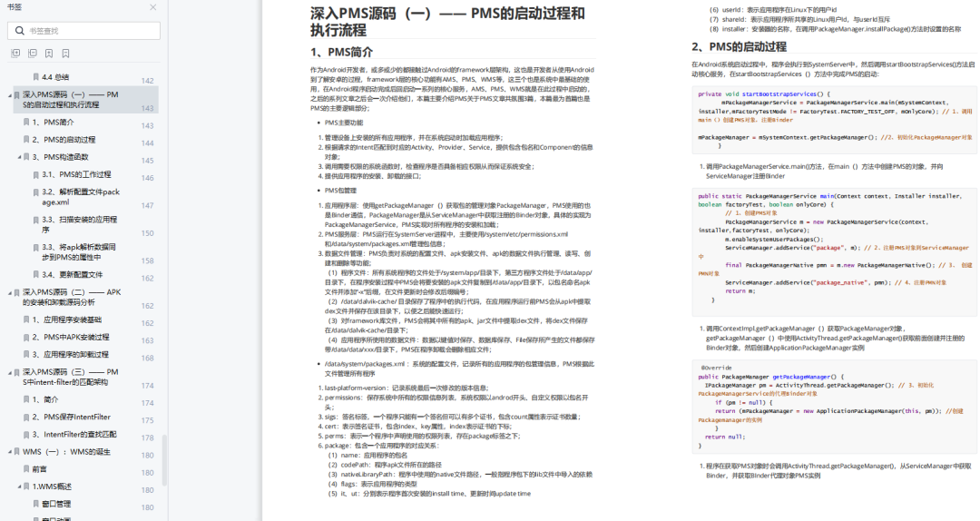Open bookmark 2、PMS中APK安装过程
Image resolution: width=980 pixels, height=521 pixels.
pyautogui.click(x=71, y=337)
